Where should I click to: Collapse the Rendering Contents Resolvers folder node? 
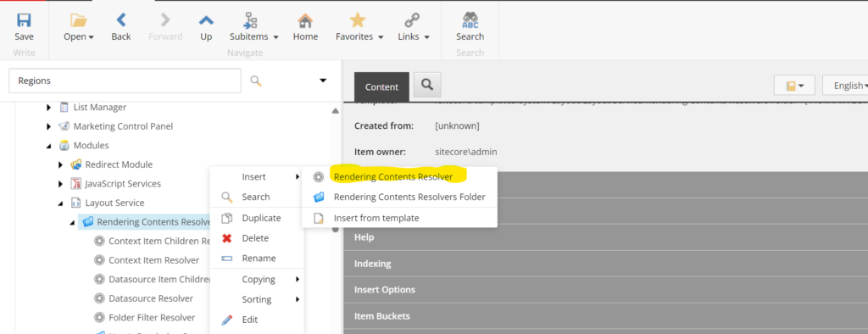73,222
